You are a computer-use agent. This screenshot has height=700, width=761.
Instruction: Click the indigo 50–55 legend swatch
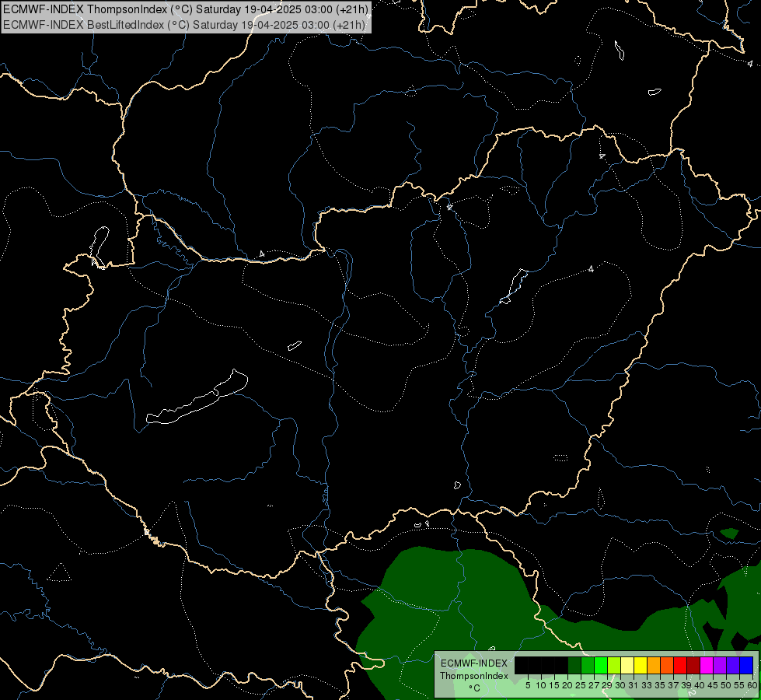733,665
